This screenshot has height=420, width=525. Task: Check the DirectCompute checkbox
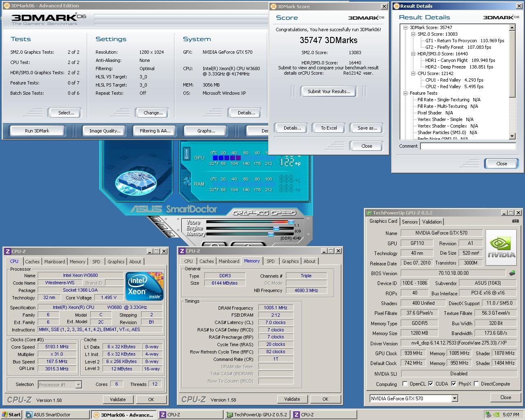coord(476,384)
